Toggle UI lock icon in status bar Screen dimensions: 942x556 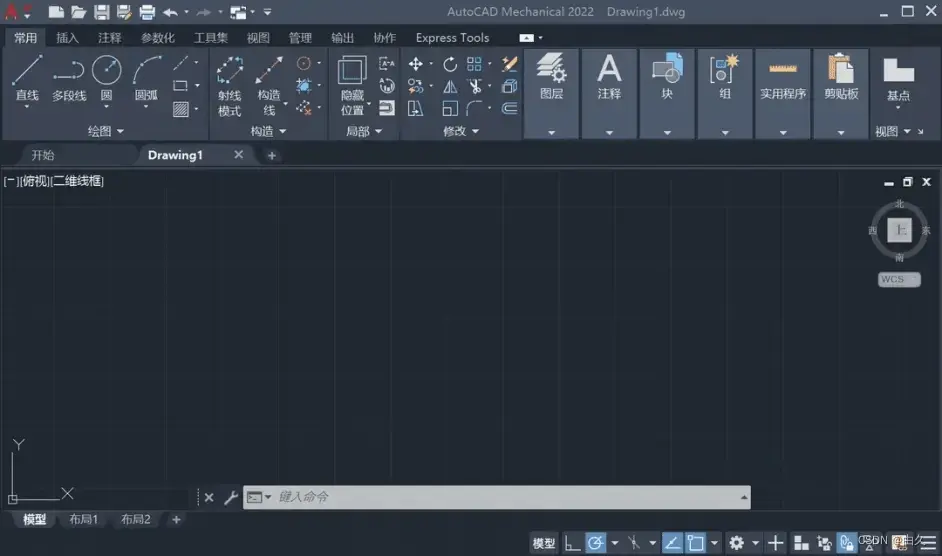tap(846, 543)
